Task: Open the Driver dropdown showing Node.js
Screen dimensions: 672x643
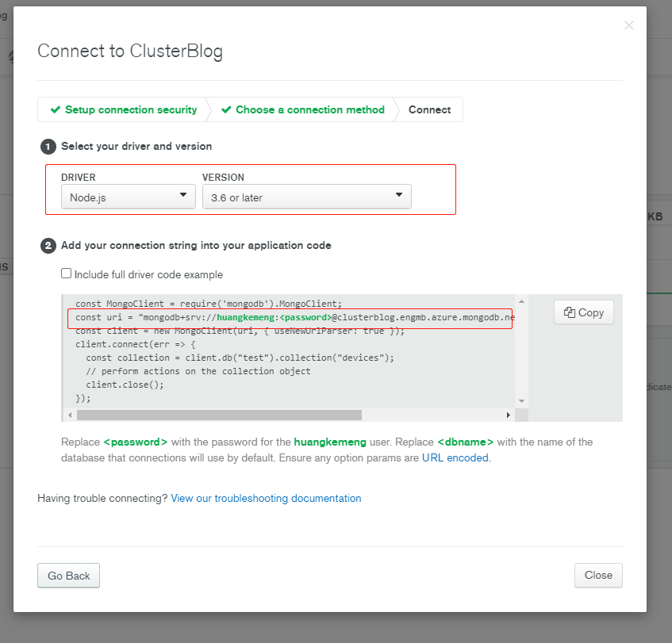Action: point(128,197)
